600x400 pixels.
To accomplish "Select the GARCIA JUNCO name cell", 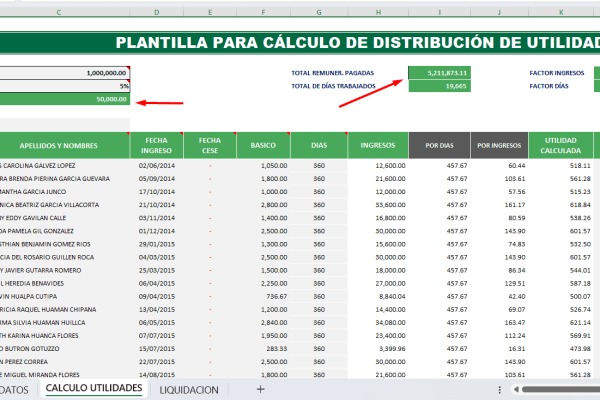I will (x=65, y=192).
